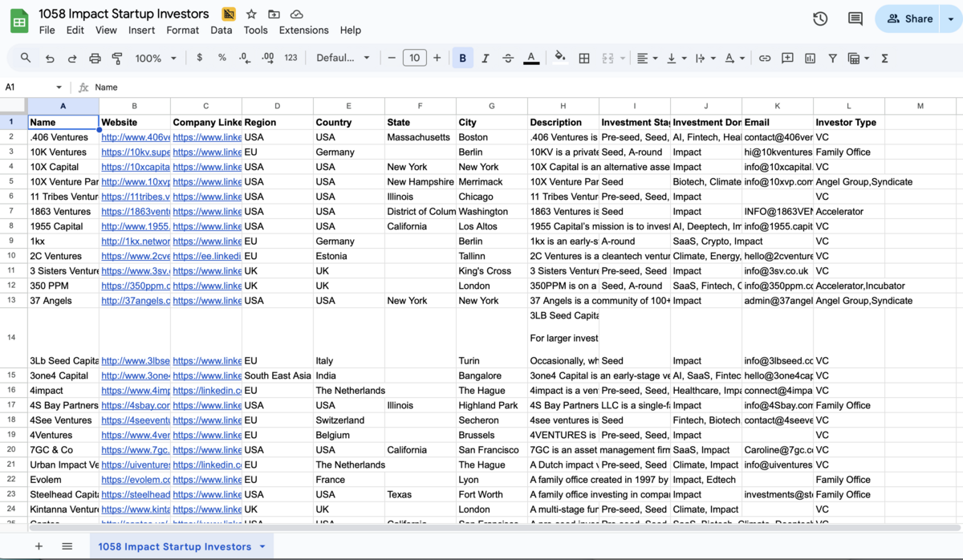Screen dimensions: 963x560
Task: Insert a chart
Action: [811, 58]
